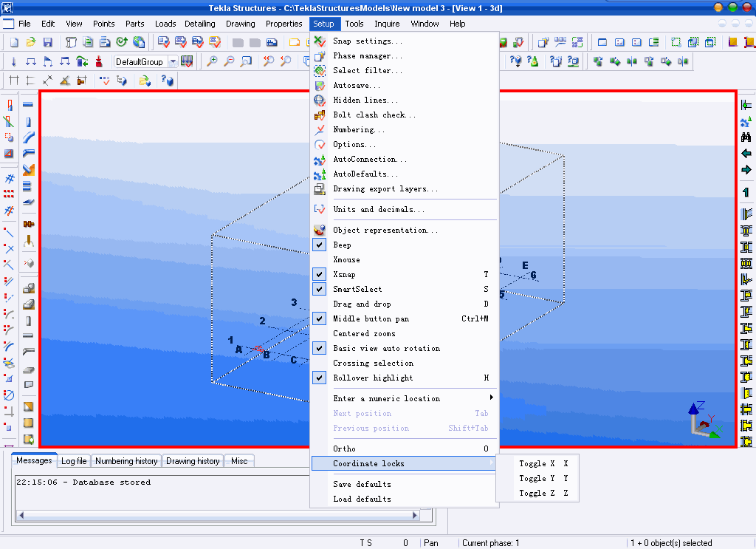Click 'Pan' indicator in status bar

[431, 543]
